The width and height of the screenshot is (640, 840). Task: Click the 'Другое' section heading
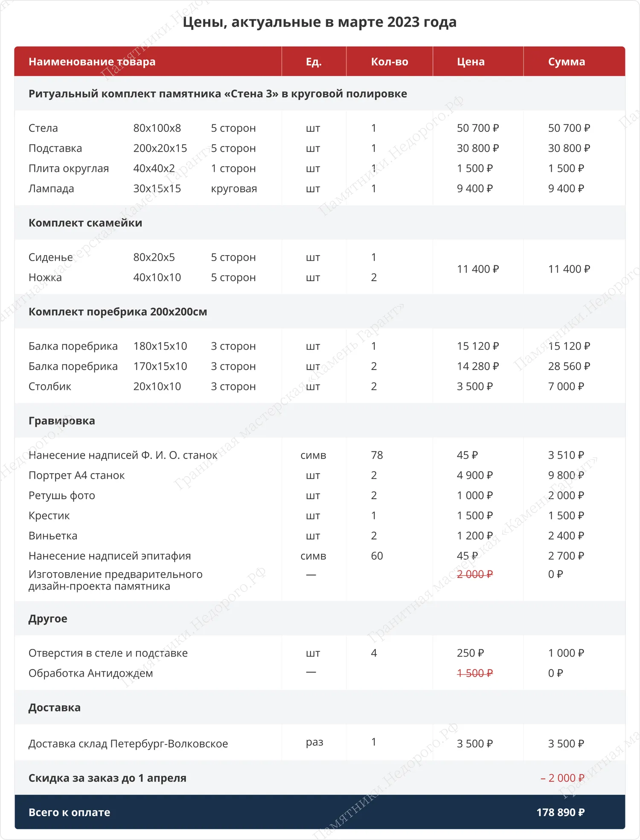pyautogui.click(x=48, y=619)
